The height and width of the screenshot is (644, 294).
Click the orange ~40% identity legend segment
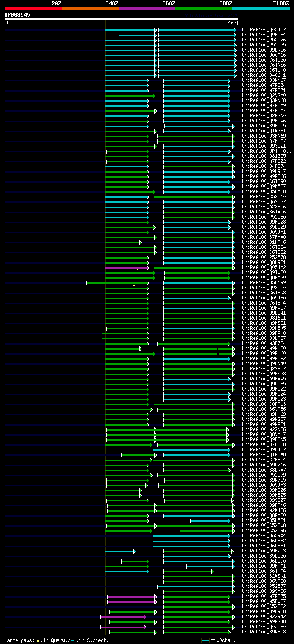point(90,8)
